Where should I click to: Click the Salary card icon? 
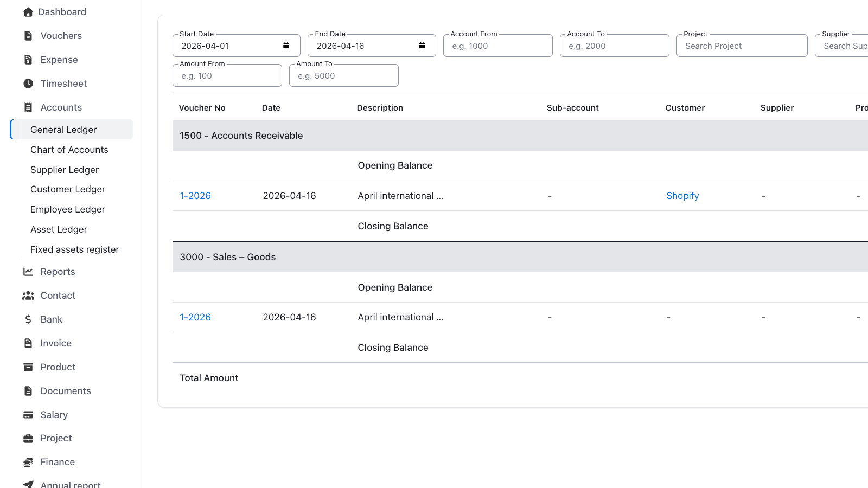28,415
